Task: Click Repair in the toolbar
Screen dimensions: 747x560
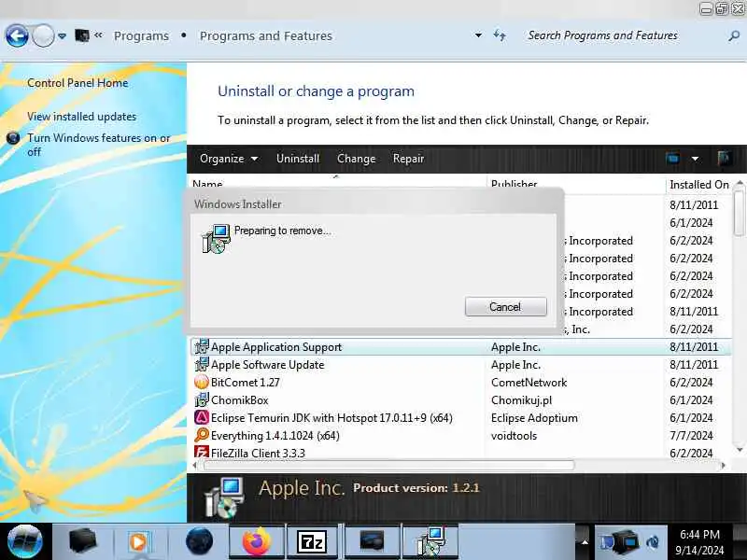Action: pyautogui.click(x=408, y=159)
